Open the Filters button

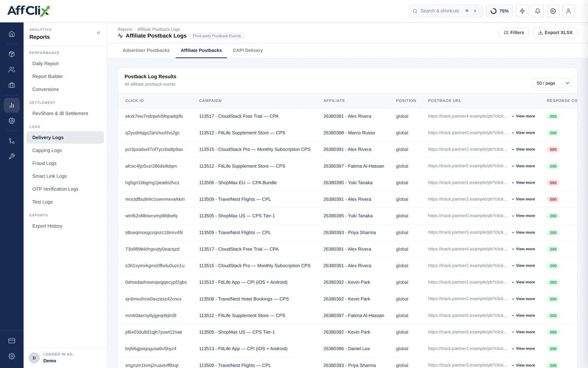click(x=514, y=32)
